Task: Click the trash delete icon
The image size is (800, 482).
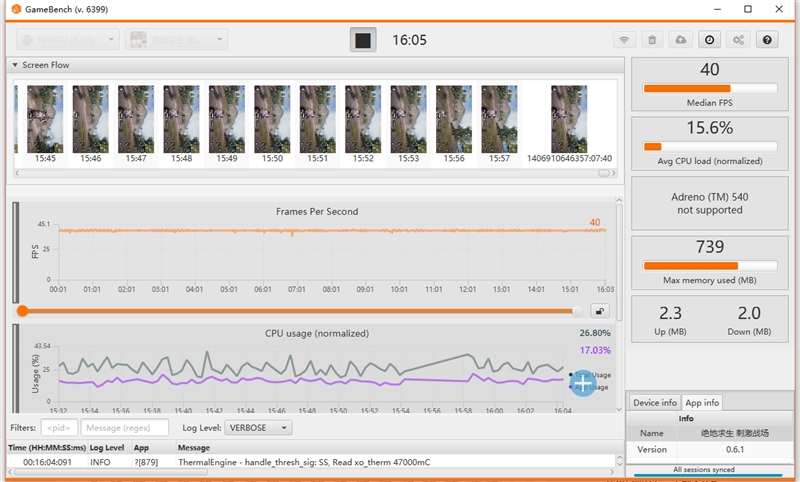Action: pyautogui.click(x=652, y=40)
